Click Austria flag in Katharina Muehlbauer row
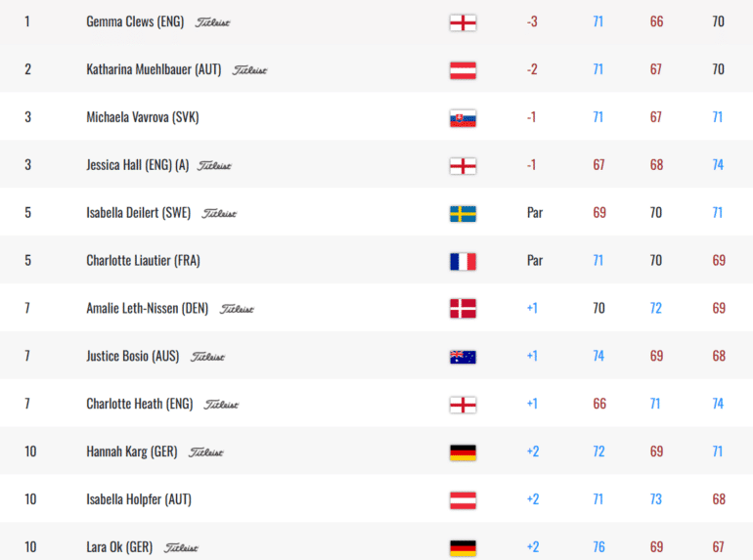The image size is (753, 560). (x=463, y=70)
